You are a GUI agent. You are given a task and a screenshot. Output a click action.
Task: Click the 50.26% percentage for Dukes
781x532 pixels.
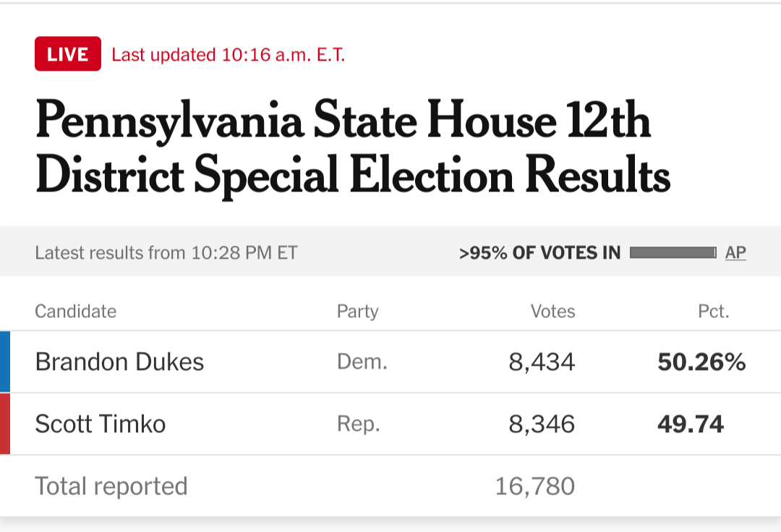point(701,362)
